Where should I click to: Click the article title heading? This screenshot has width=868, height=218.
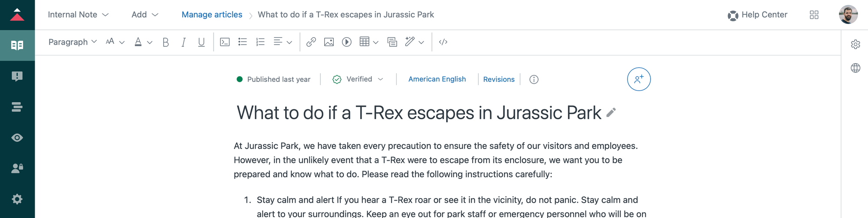[419, 113]
